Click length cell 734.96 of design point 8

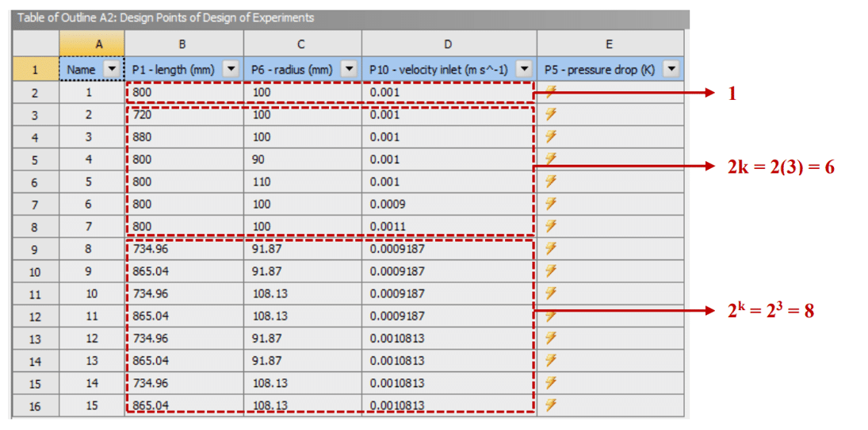185,249
